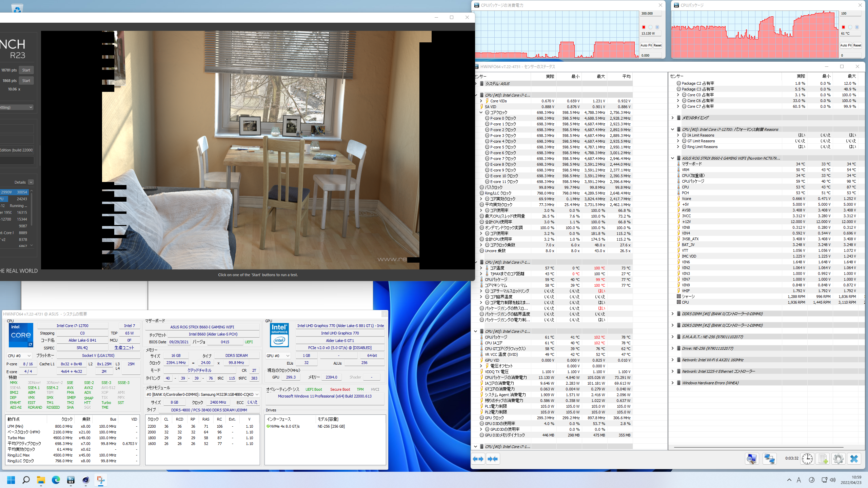The image size is (868, 488).
Task: Open the CPU #0 selector dropdown
Action: pyautogui.click(x=19, y=356)
